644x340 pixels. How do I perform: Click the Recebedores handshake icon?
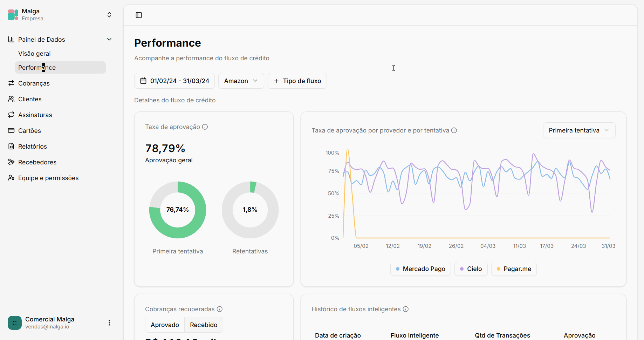tap(11, 162)
